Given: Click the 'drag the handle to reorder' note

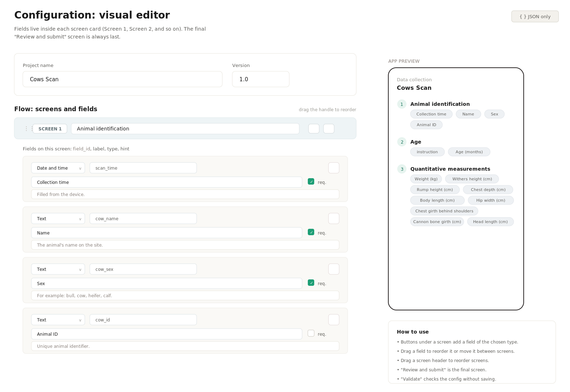Looking at the screenshot, I should [x=327, y=110].
